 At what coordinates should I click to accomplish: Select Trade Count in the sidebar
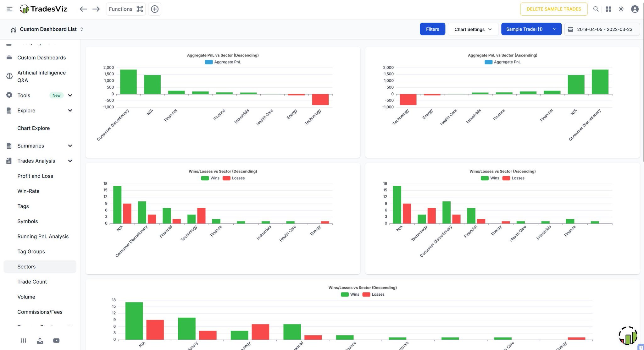tap(32, 282)
